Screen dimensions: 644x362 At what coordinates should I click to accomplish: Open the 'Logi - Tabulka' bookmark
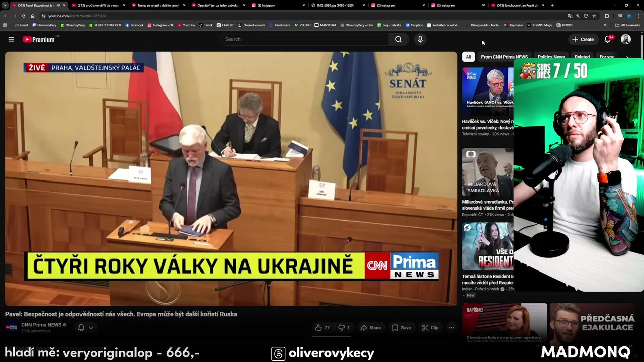tap(389, 25)
